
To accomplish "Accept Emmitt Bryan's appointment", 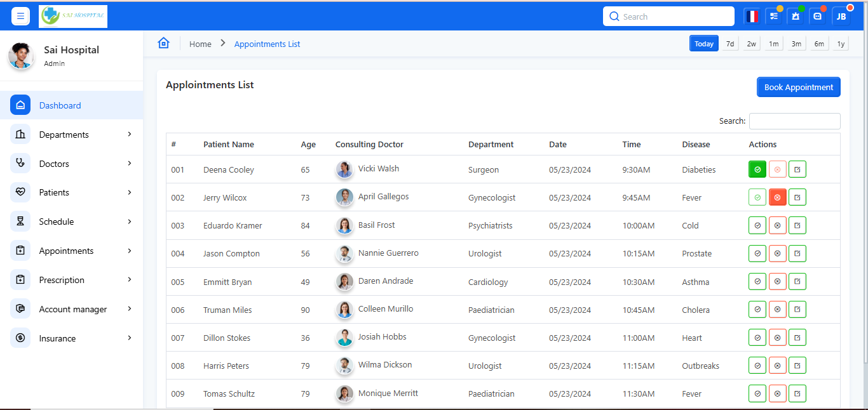I will pos(757,282).
